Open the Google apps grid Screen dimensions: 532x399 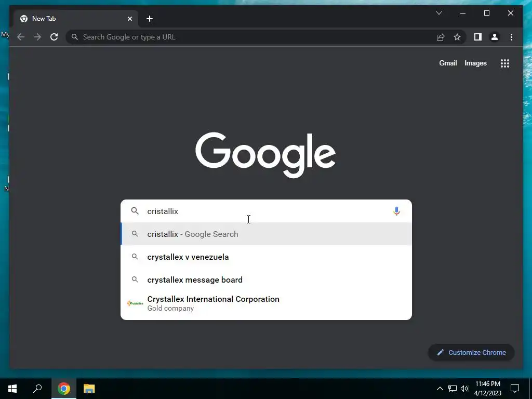point(505,63)
